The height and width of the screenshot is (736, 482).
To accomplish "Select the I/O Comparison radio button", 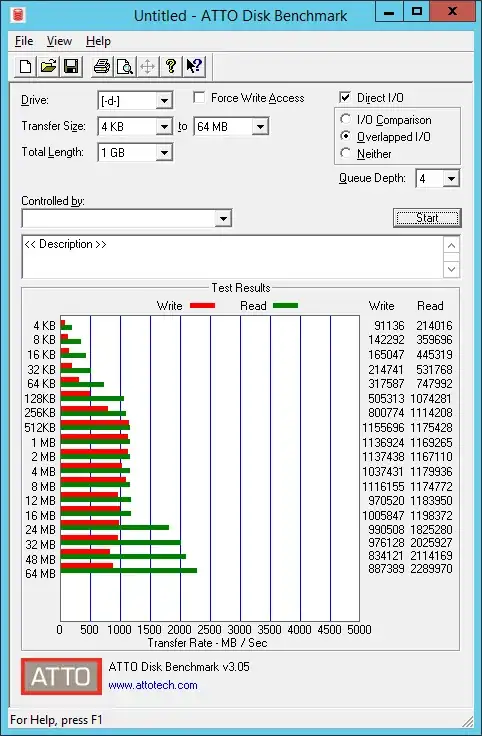I will [x=345, y=119].
